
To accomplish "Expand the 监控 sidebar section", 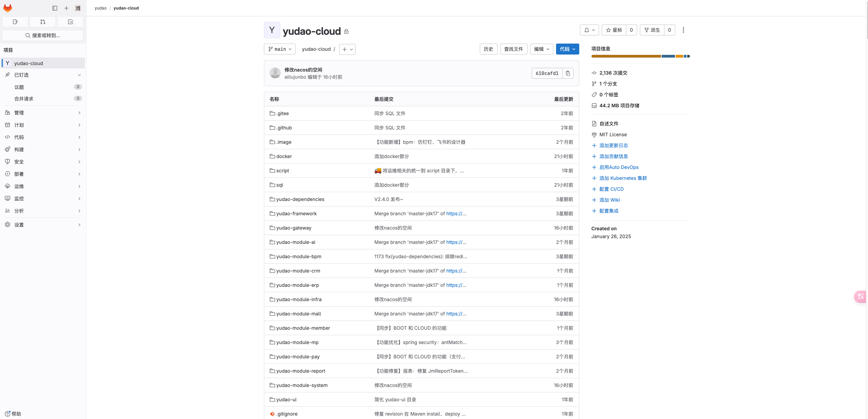I will pyautogui.click(x=43, y=199).
